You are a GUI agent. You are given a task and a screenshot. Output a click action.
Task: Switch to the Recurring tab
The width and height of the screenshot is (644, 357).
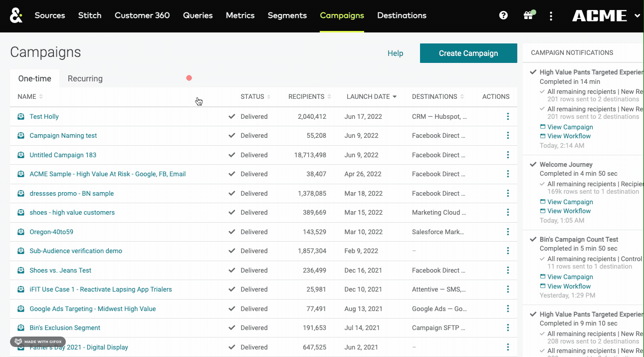(85, 78)
